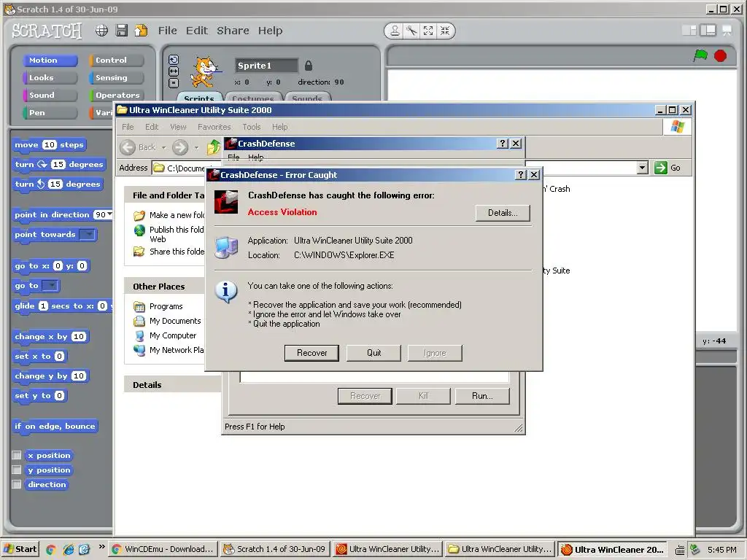Click the sprite lock icon next to Sprite1
Screen dimensions: 747x560
click(309, 65)
